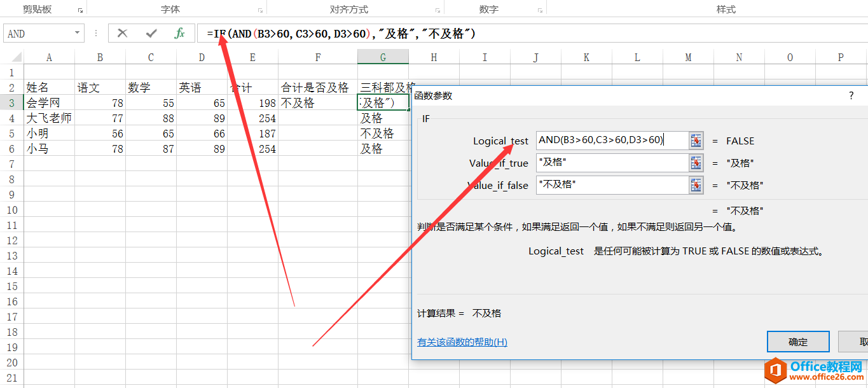Select row 1 header
Image resolution: width=868 pixels, height=388 pixels.
(11, 73)
